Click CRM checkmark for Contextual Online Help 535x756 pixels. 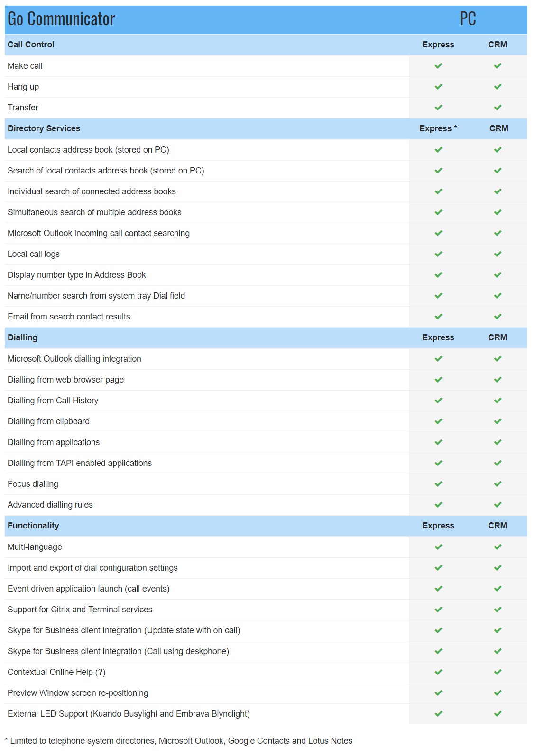tap(498, 672)
